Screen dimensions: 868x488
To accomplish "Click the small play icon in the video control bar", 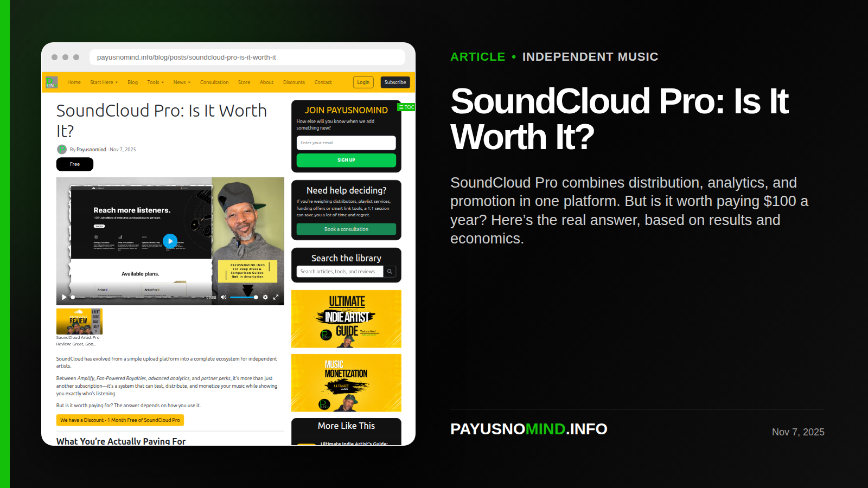I will pyautogui.click(x=64, y=297).
